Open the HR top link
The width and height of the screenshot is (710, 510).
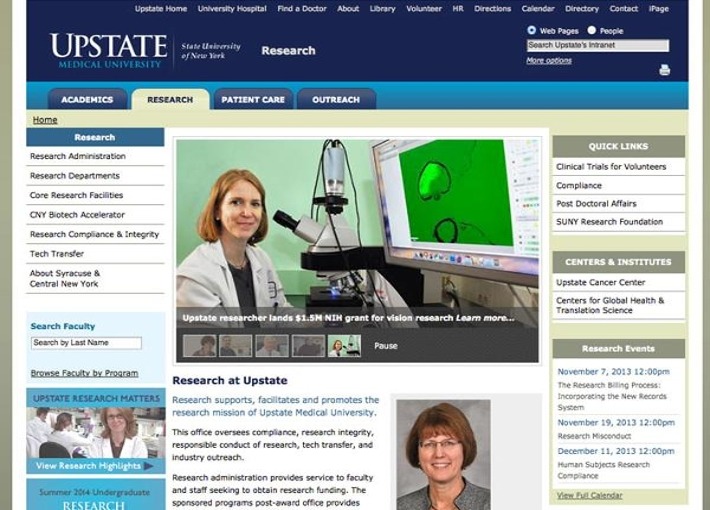coord(458,9)
